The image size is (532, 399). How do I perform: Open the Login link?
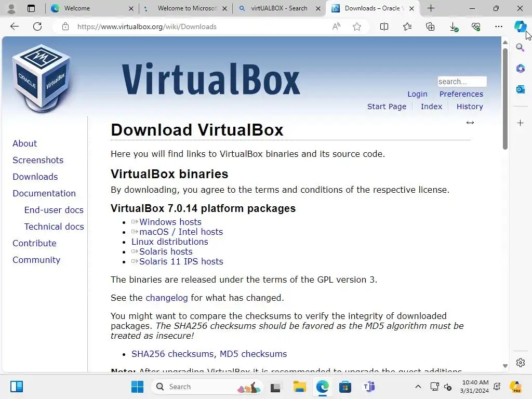417,94
